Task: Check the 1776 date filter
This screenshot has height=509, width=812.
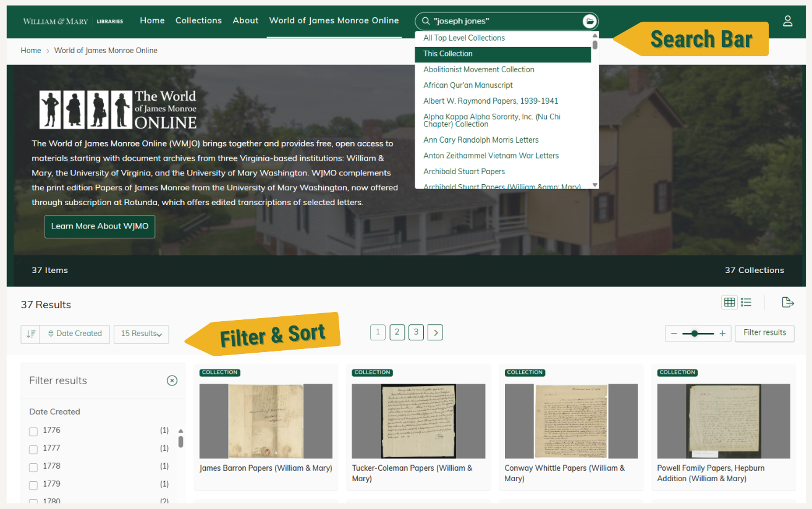Action: 33,431
